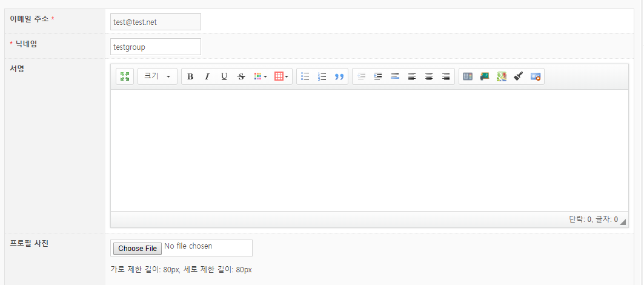644x285 pixels.
Task: Click the map insert icon
Action: pyautogui.click(x=502, y=76)
